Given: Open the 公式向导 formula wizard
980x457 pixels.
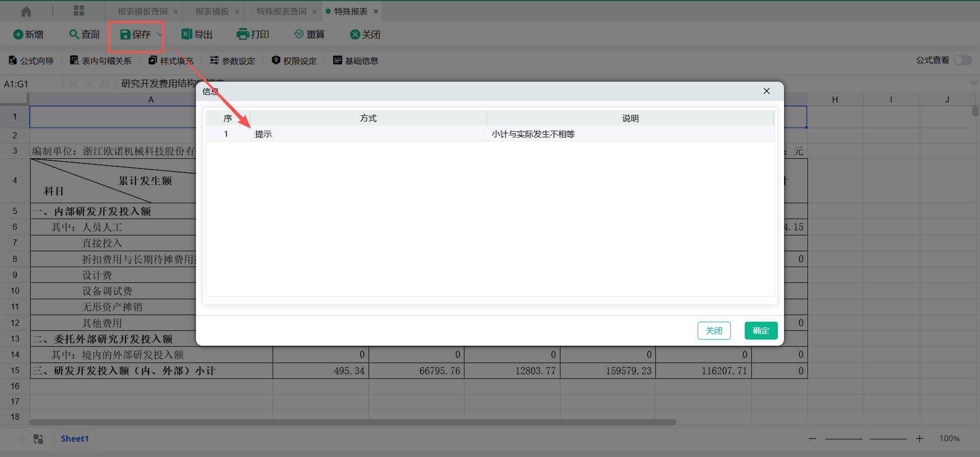Looking at the screenshot, I should pyautogui.click(x=31, y=61).
